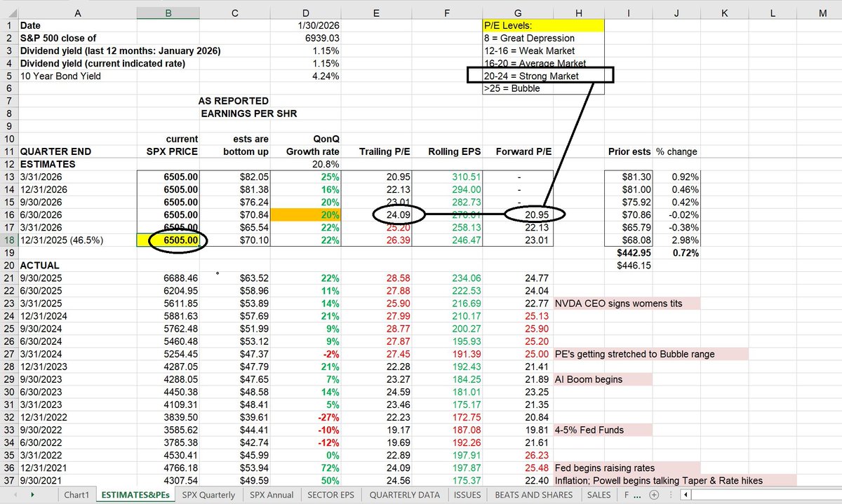This screenshot has width=842, height=504.
Task: Select the 'QUARTER END' header cell
Action: click(77, 151)
